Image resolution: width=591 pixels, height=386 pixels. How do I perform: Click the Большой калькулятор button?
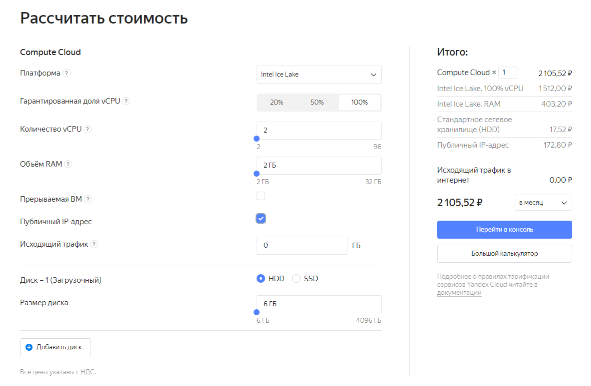pos(504,253)
